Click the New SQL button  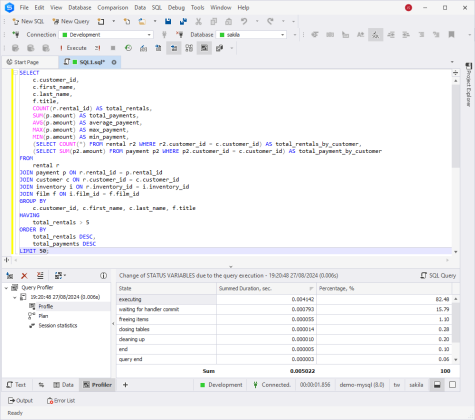click(x=28, y=21)
